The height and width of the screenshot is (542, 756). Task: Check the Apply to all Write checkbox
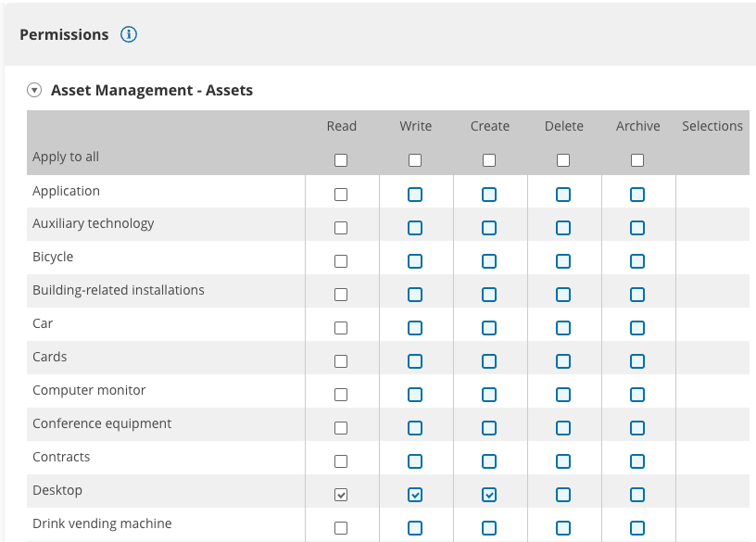415,160
